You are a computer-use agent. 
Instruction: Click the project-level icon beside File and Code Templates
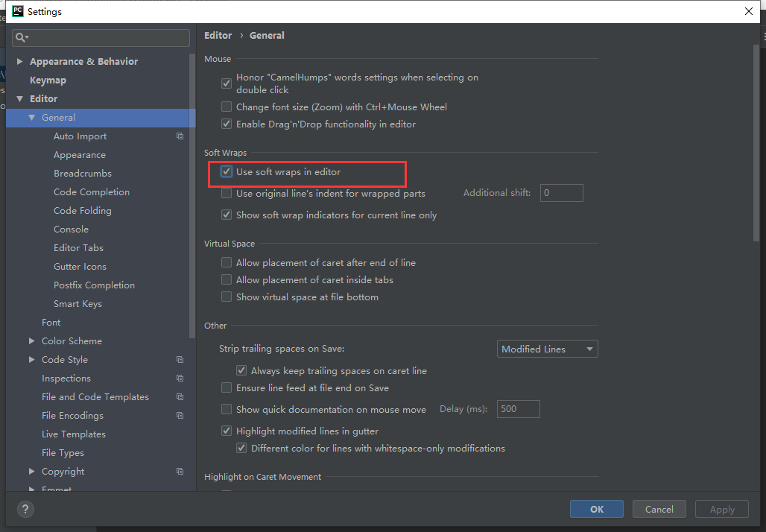tap(180, 397)
